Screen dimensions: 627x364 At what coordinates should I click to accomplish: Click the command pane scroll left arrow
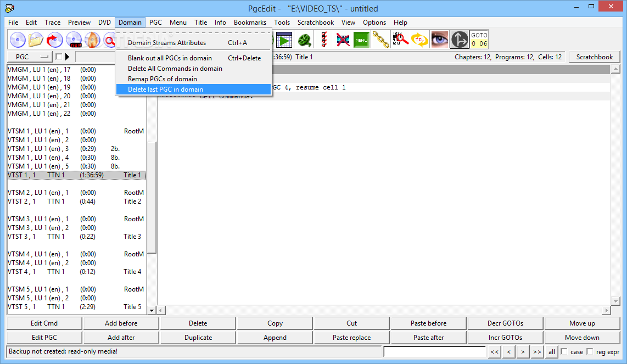click(161, 310)
